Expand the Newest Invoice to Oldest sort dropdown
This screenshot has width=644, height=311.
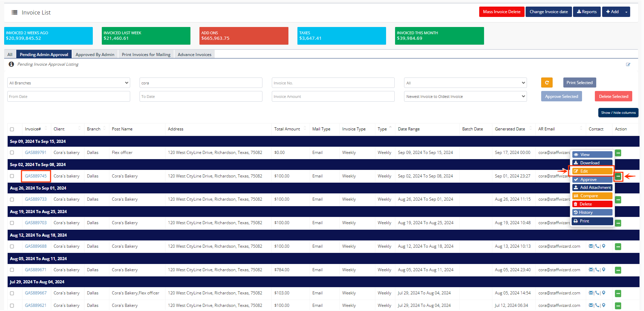tap(465, 97)
